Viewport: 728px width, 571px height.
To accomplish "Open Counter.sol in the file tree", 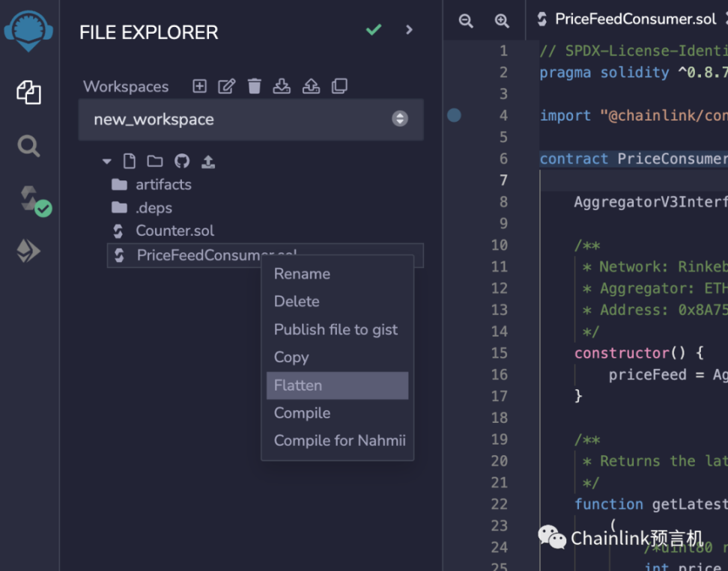I will coord(175,230).
